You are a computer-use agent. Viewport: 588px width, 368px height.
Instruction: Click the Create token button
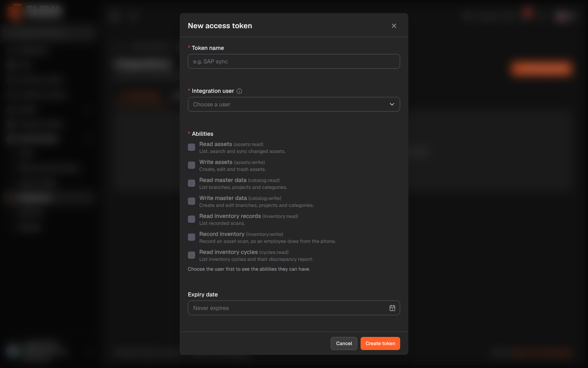coord(380,343)
